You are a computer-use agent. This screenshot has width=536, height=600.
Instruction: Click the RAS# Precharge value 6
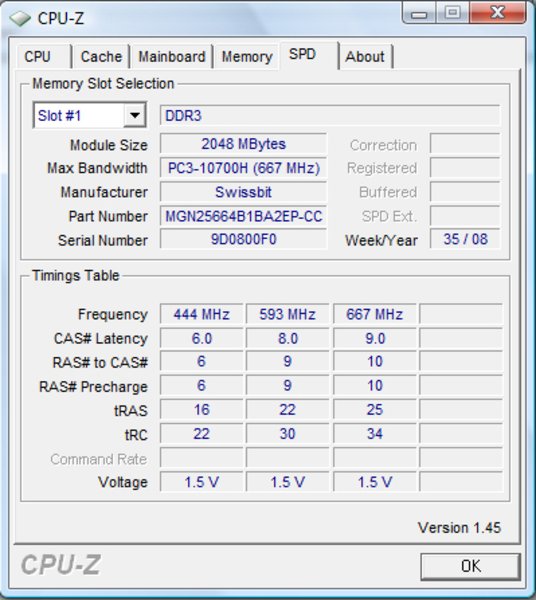(x=201, y=386)
